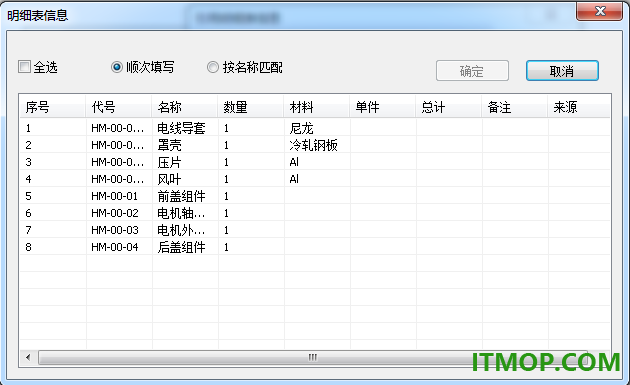Image resolution: width=630 pixels, height=385 pixels.
Task: Click the 单件 column header
Action: point(382,107)
